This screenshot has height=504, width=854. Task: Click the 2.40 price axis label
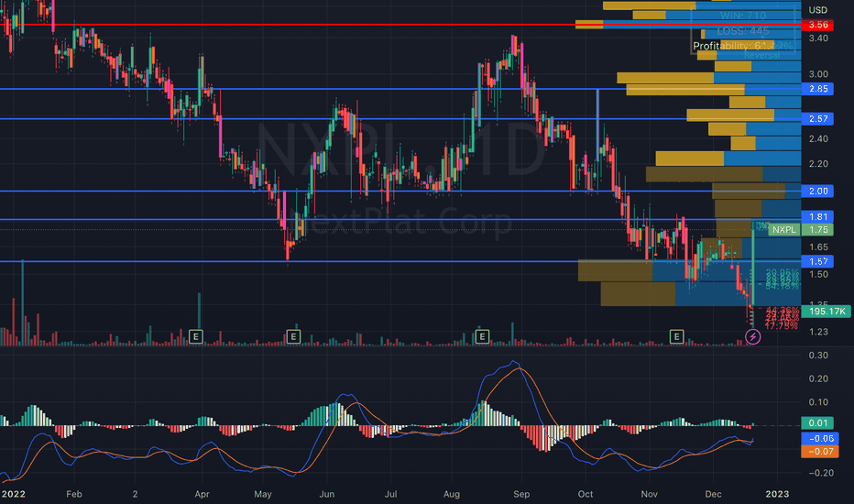pyautogui.click(x=818, y=139)
